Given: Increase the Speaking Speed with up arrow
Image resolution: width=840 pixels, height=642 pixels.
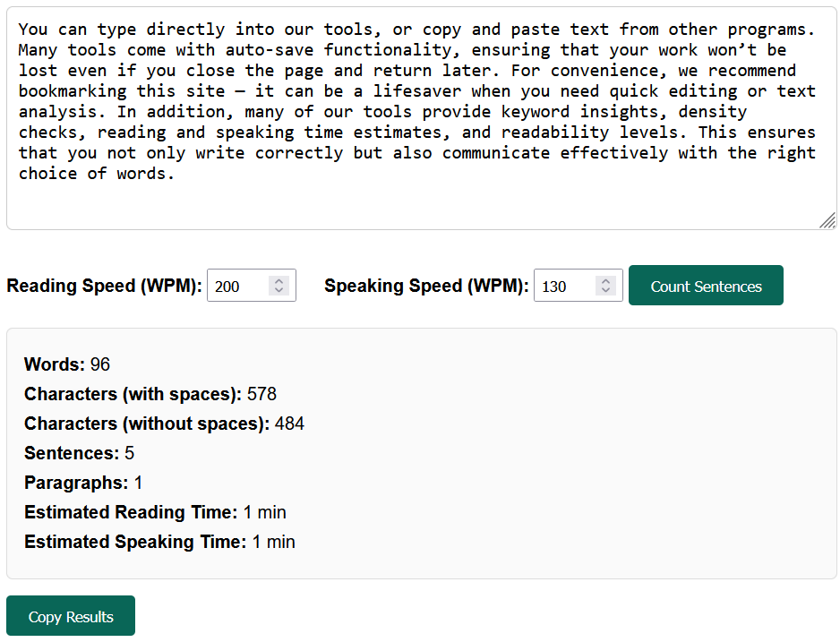Looking at the screenshot, I should point(606,281).
